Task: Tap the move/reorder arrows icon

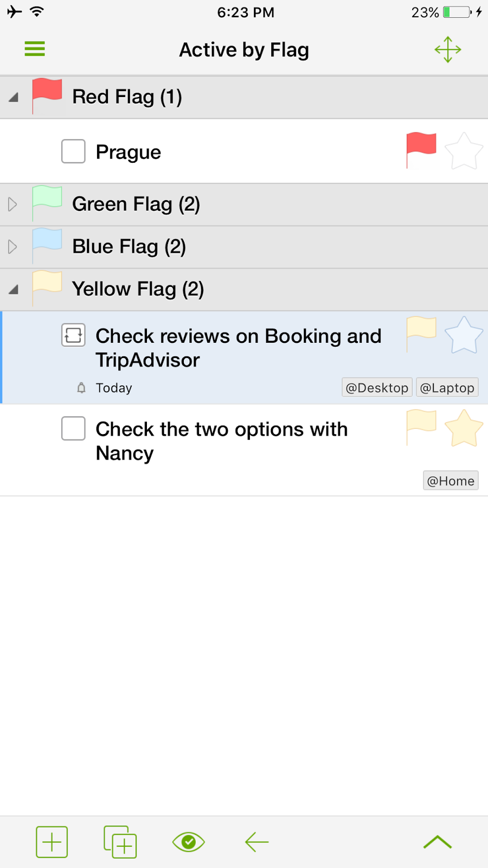Action: [x=447, y=49]
